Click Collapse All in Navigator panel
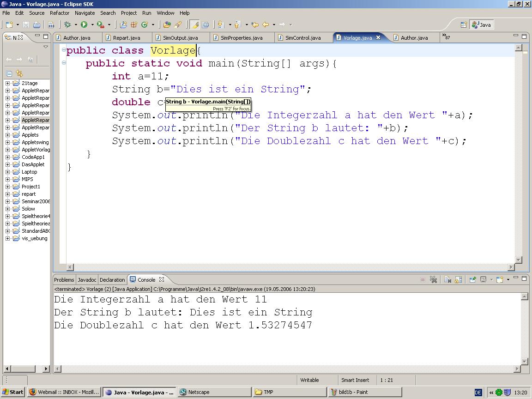Image resolution: width=532 pixels, height=399 pixels. (x=9, y=73)
